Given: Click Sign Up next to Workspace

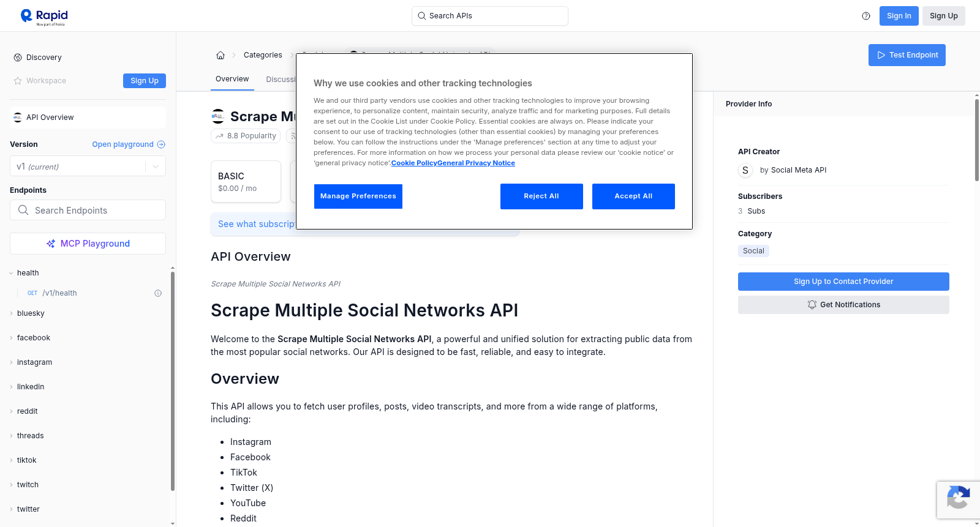Looking at the screenshot, I should click(145, 81).
